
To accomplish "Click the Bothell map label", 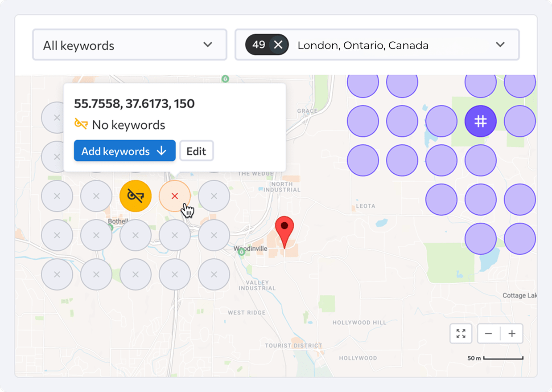I will (x=118, y=221).
